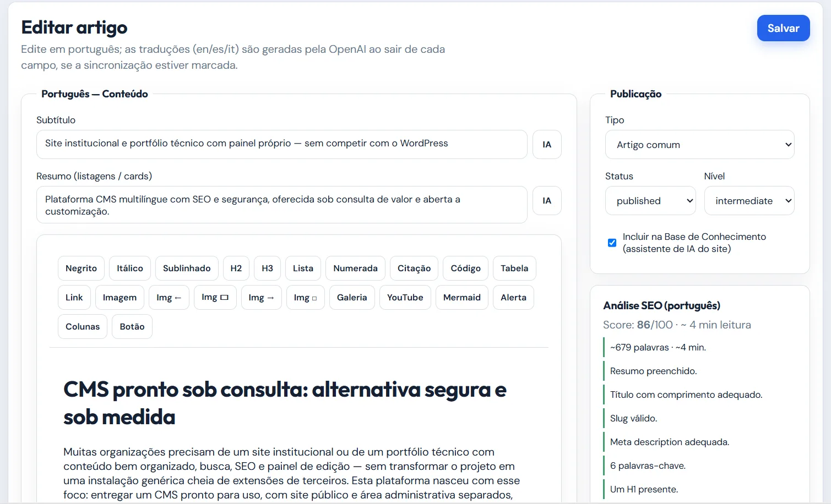
Task: Toggle Incluir na Base de Conhecimento checkbox
Action: pyautogui.click(x=612, y=243)
